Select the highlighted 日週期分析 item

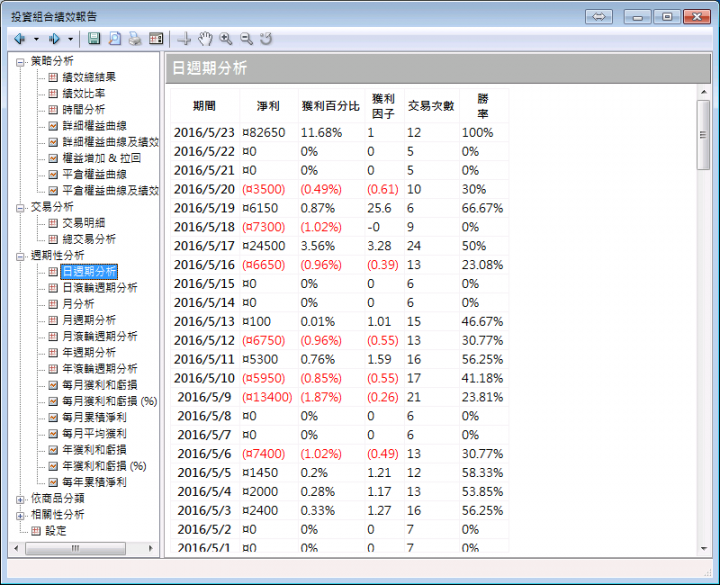click(x=89, y=271)
